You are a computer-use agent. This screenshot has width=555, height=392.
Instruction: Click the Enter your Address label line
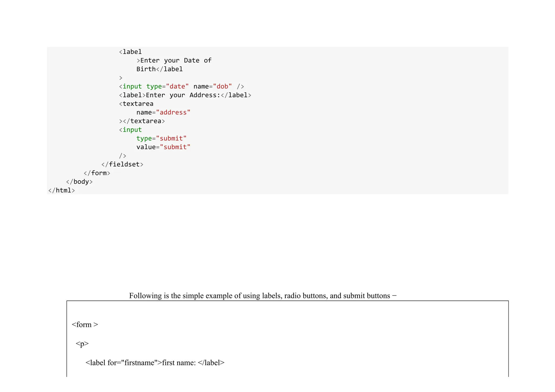click(x=185, y=95)
